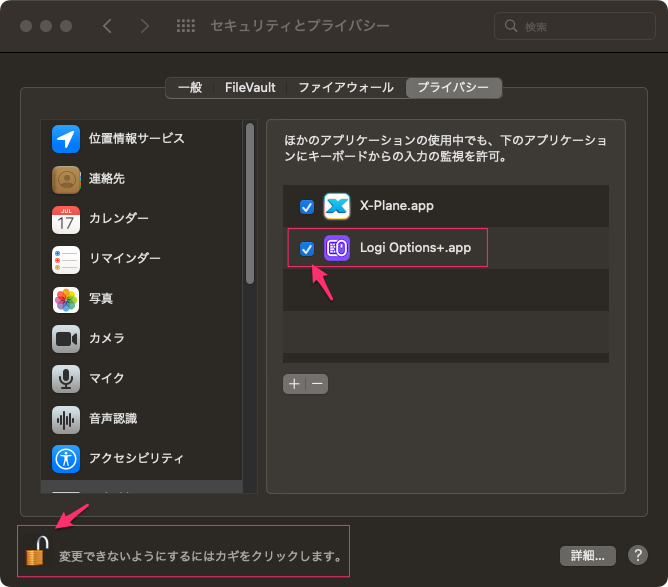
Task: Click the padlock icon to lock changes
Action: 37,550
